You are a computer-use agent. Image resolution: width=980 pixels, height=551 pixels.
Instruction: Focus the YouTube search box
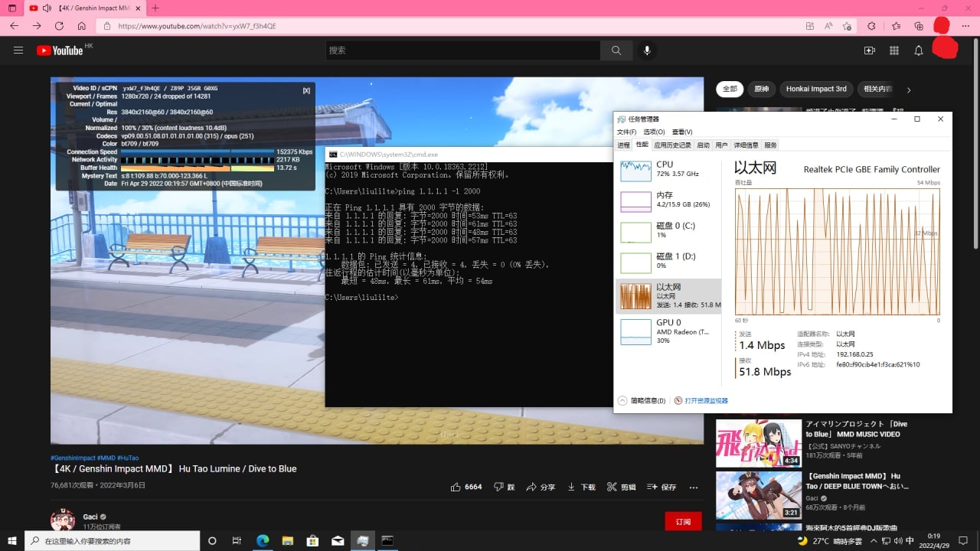click(x=463, y=51)
